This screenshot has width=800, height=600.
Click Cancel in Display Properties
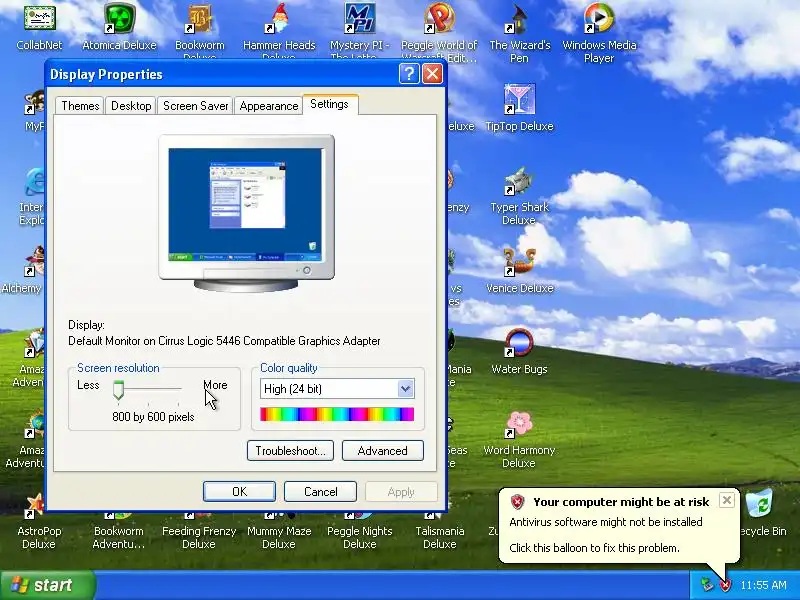tap(320, 491)
